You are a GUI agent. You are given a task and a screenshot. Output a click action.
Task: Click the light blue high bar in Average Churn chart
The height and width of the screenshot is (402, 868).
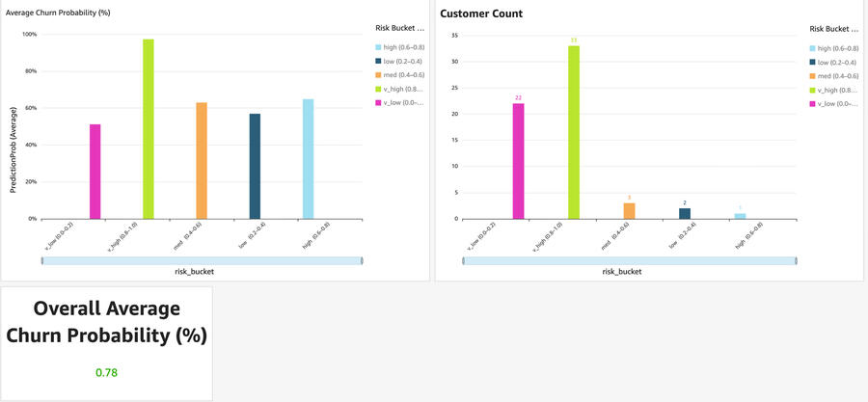pyautogui.click(x=308, y=159)
